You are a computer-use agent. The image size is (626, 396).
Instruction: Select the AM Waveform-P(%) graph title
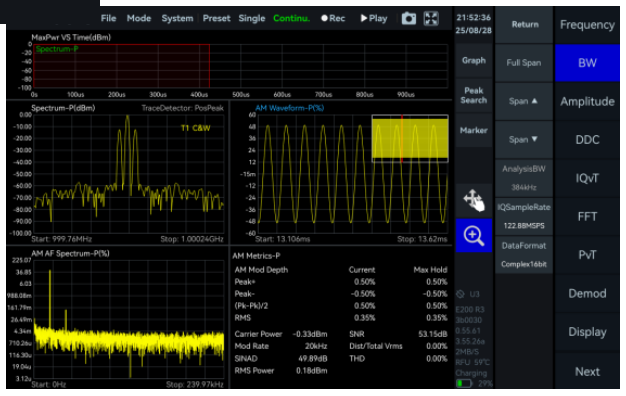289,108
